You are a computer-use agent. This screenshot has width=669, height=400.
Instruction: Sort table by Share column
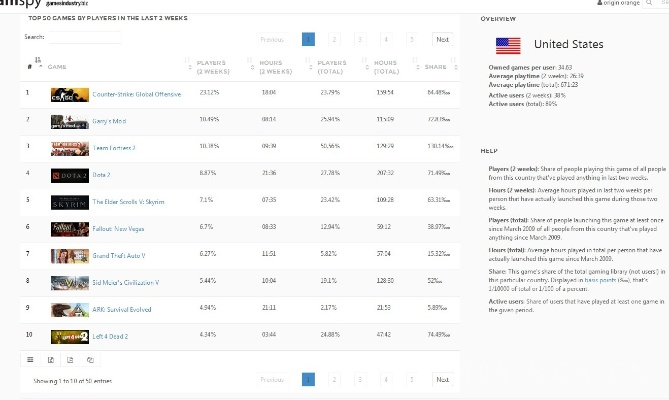(435, 67)
